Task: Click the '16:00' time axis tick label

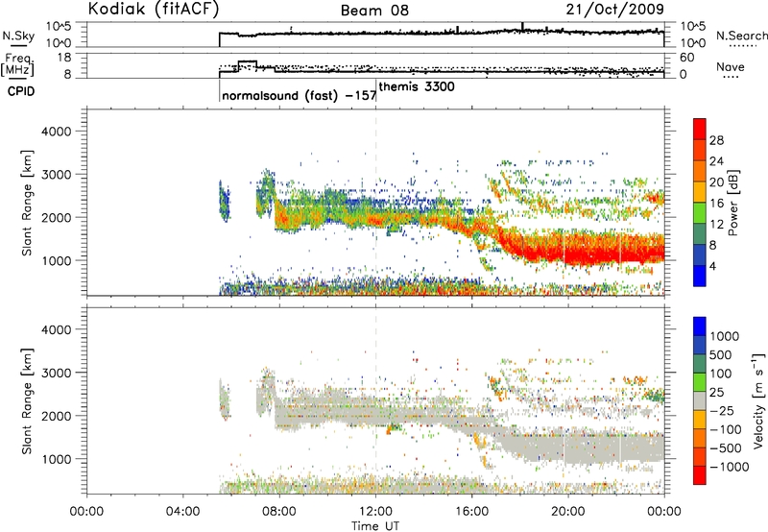Action: pos(471,512)
